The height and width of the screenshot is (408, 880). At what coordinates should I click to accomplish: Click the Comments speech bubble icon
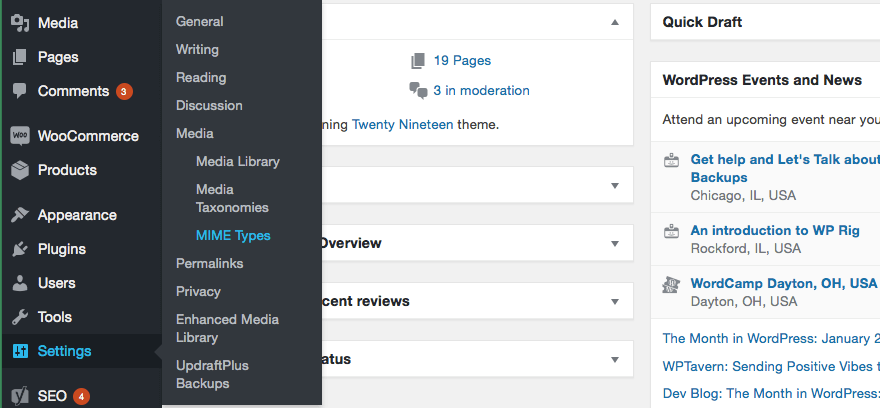[x=19, y=91]
